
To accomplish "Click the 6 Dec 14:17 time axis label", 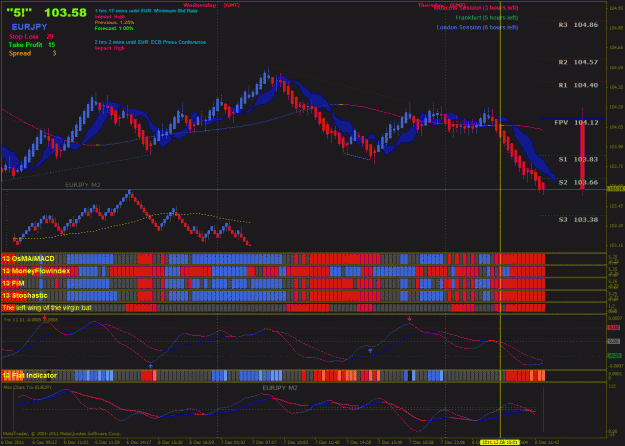I will [140, 442].
